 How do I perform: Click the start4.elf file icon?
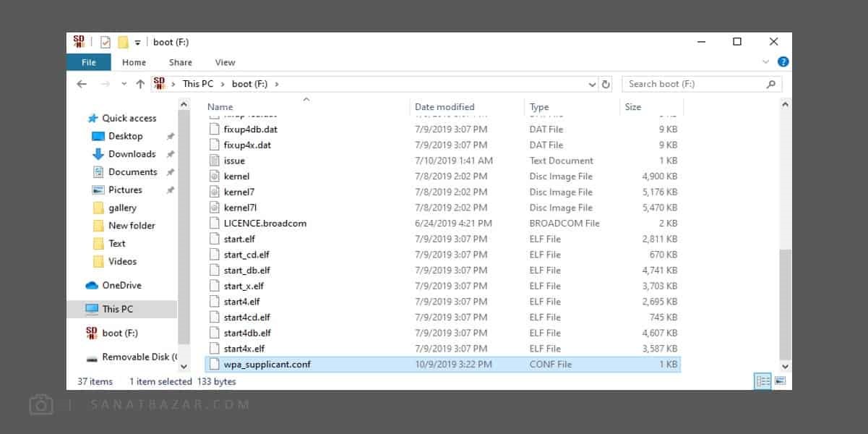click(214, 302)
